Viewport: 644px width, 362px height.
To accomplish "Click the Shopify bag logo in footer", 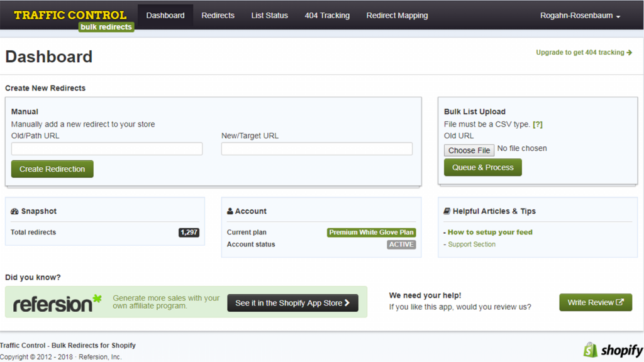I will tap(591, 349).
